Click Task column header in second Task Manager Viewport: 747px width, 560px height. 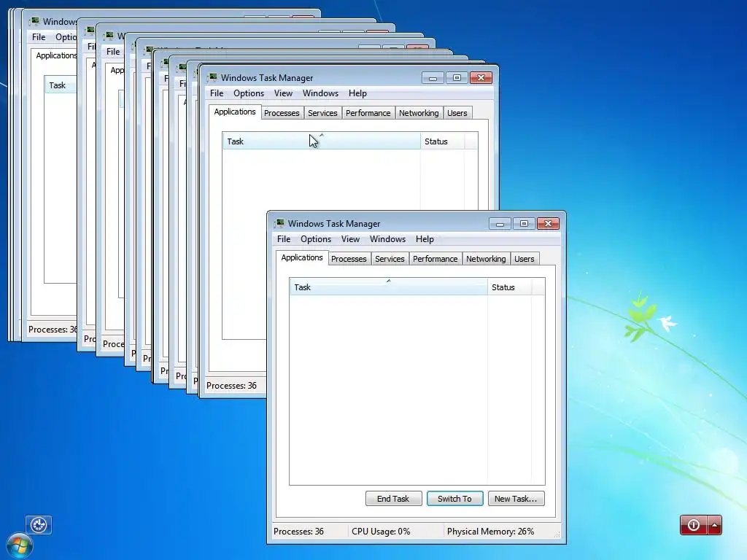(321, 141)
